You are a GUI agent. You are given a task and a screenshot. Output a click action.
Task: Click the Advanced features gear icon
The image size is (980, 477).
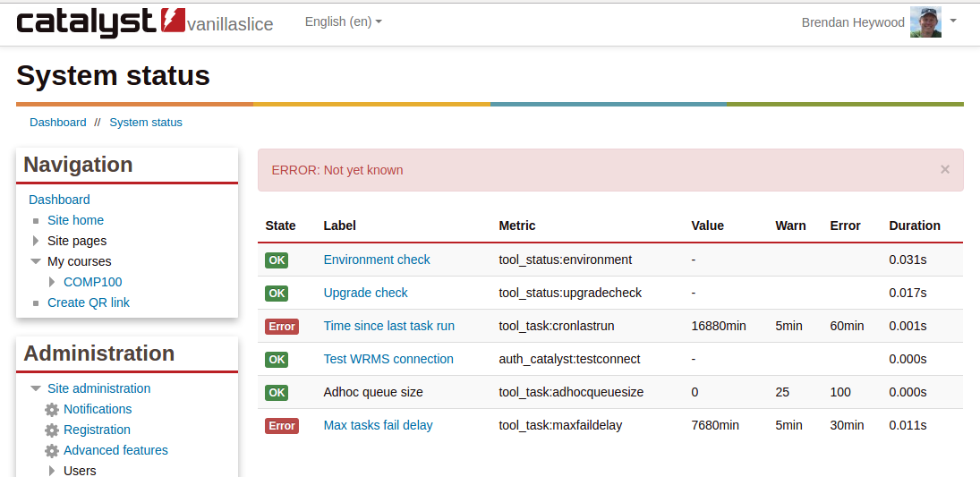click(x=52, y=451)
